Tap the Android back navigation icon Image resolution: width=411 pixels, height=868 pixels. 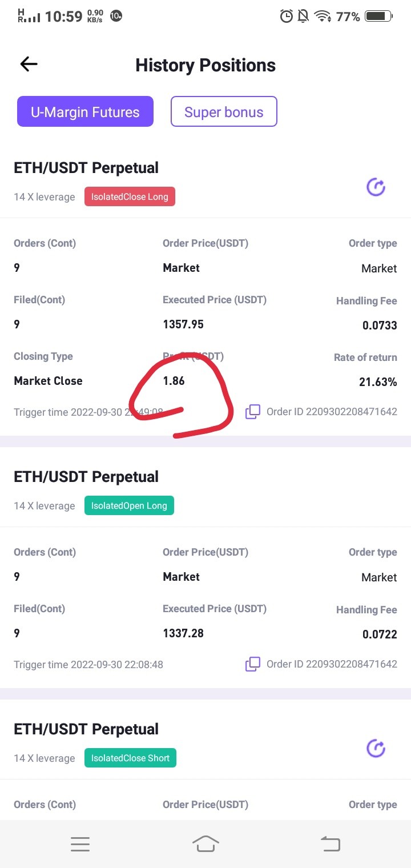pyautogui.click(x=330, y=843)
